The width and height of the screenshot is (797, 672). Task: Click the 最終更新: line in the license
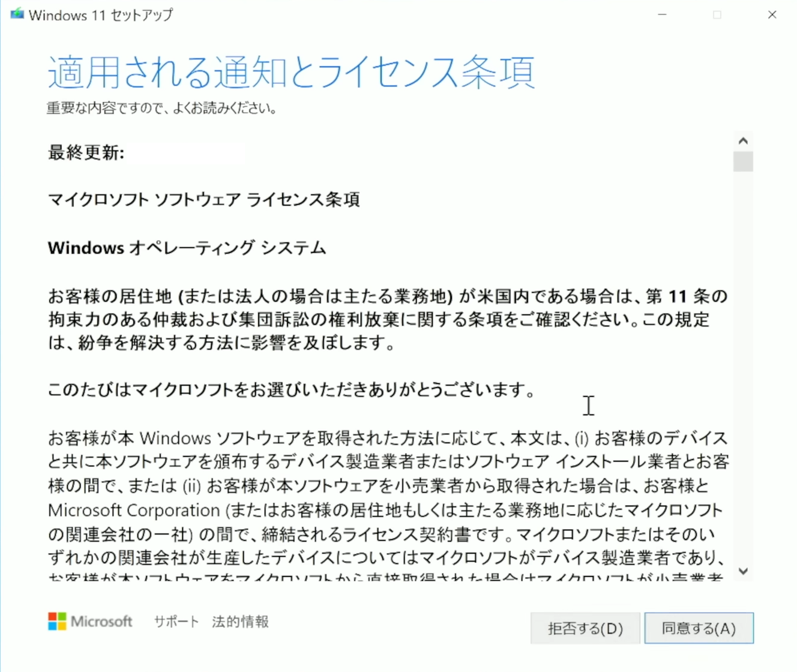[86, 152]
